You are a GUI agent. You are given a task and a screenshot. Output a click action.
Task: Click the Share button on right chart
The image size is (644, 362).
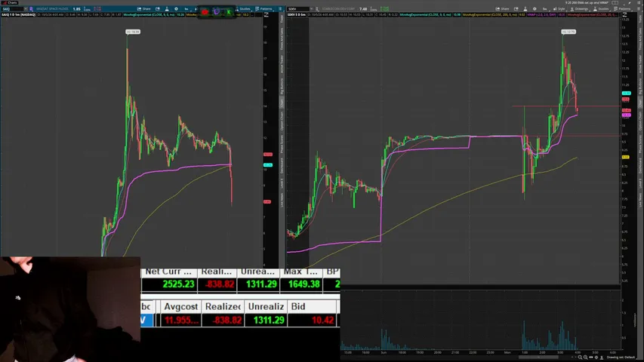(x=502, y=8)
